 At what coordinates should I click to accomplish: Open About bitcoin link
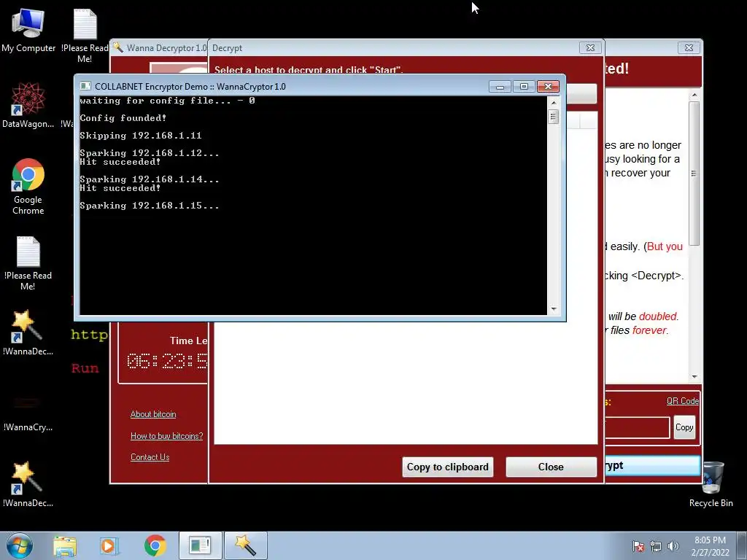[153, 414]
